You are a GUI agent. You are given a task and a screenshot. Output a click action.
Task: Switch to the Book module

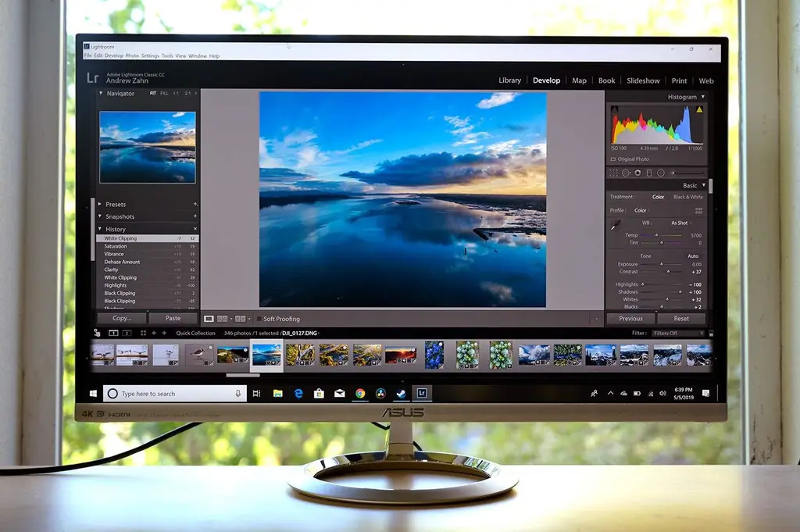click(606, 80)
